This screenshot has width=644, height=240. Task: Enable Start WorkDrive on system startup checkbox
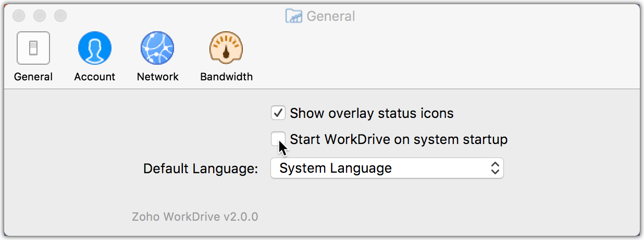point(278,139)
